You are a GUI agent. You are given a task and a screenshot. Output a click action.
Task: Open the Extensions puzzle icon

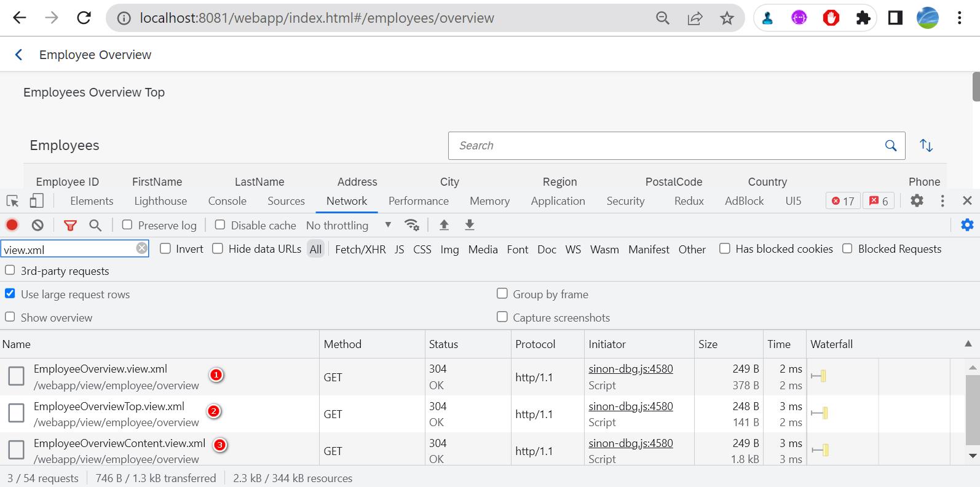click(863, 18)
